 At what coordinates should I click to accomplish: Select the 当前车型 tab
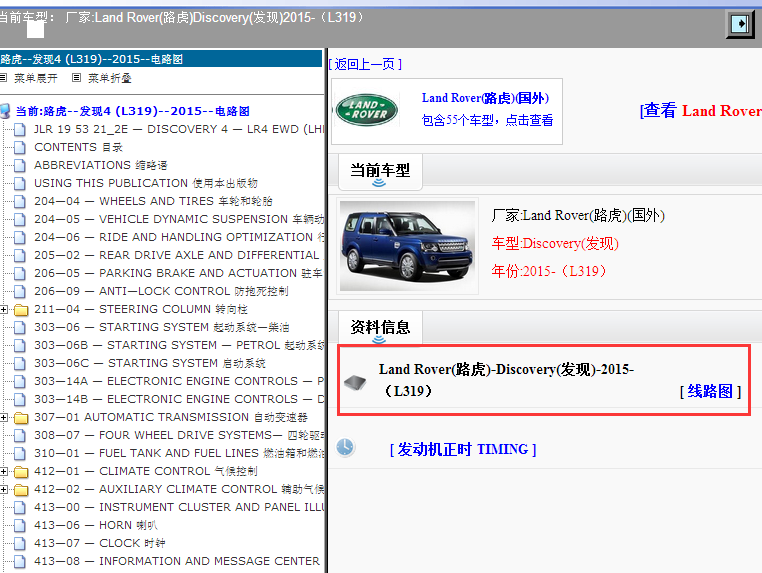(x=380, y=172)
